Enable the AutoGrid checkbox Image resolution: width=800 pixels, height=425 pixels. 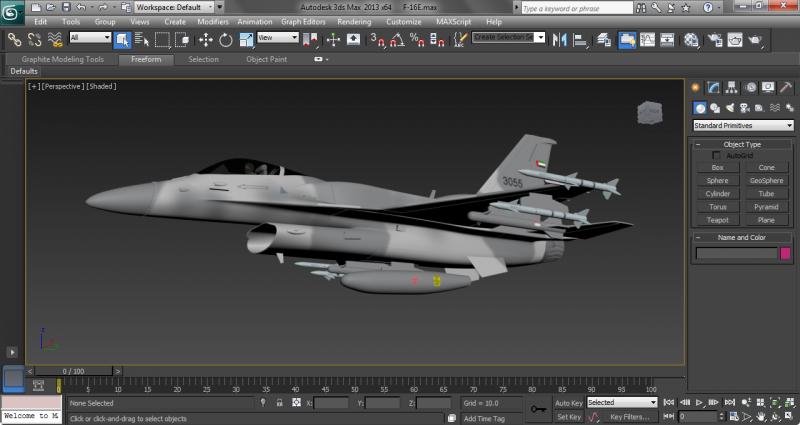click(717, 156)
